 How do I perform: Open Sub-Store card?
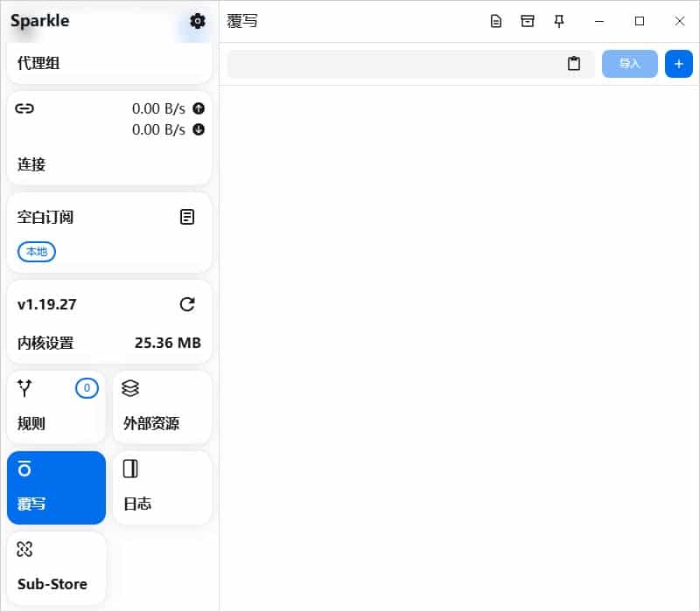(x=57, y=567)
